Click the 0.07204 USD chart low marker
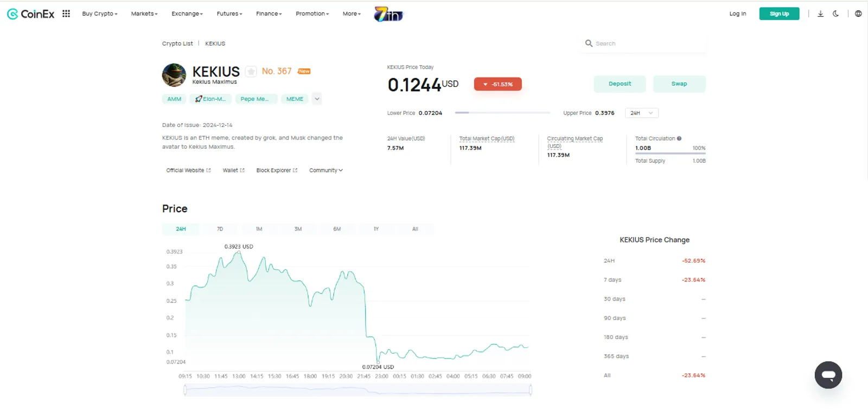The height and width of the screenshot is (409, 868). coord(378,361)
